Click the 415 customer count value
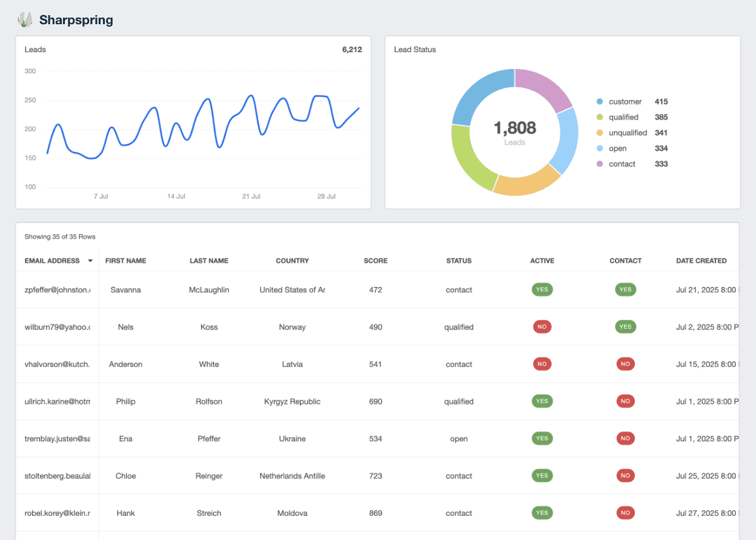Image resolution: width=756 pixels, height=540 pixels. [661, 102]
